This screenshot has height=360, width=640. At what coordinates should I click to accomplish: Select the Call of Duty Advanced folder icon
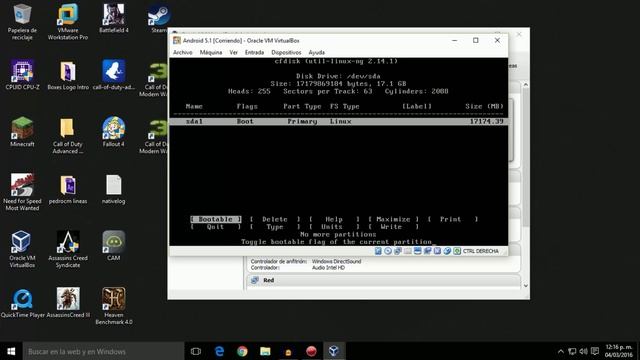68,136
